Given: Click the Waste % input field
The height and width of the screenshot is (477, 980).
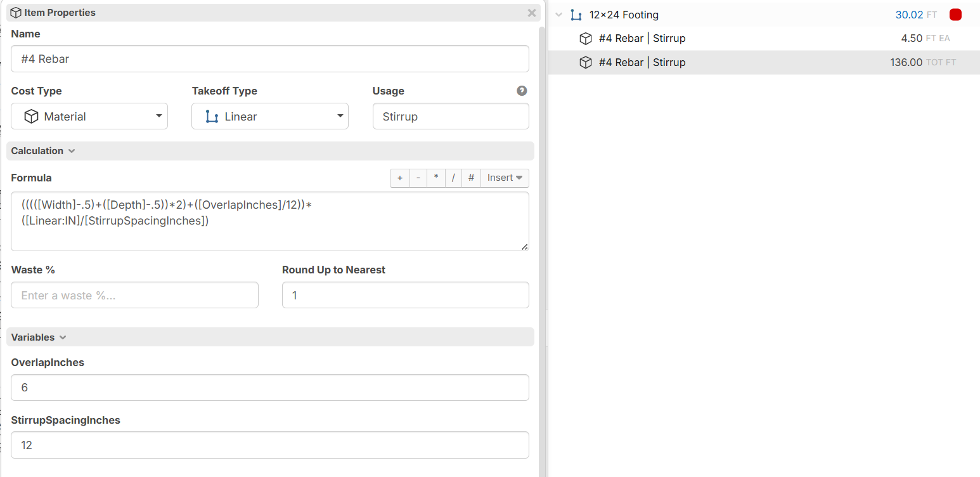Looking at the screenshot, I should click(134, 296).
